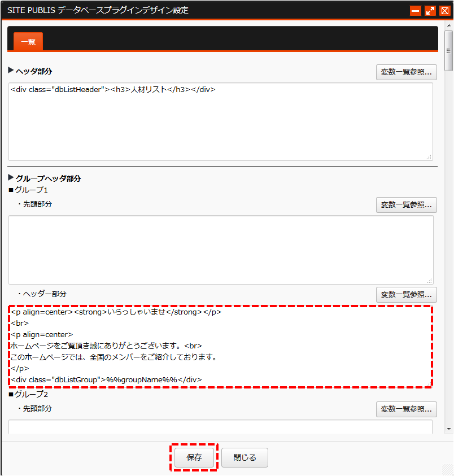Click the グループヘッダ部分 heading text

click(x=49, y=178)
